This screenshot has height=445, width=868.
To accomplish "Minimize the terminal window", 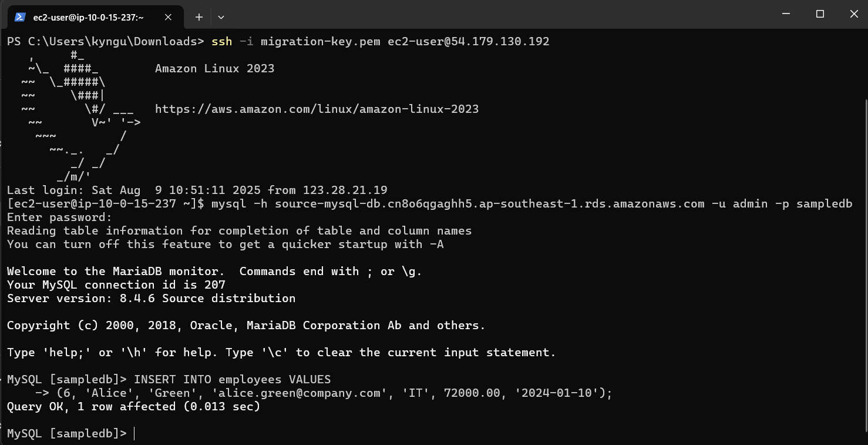I will 786,13.
